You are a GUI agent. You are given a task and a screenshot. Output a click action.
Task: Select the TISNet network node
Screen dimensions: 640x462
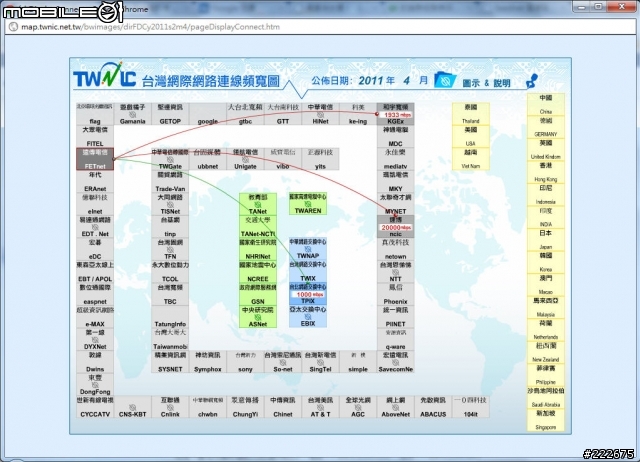pyautogui.click(x=170, y=204)
